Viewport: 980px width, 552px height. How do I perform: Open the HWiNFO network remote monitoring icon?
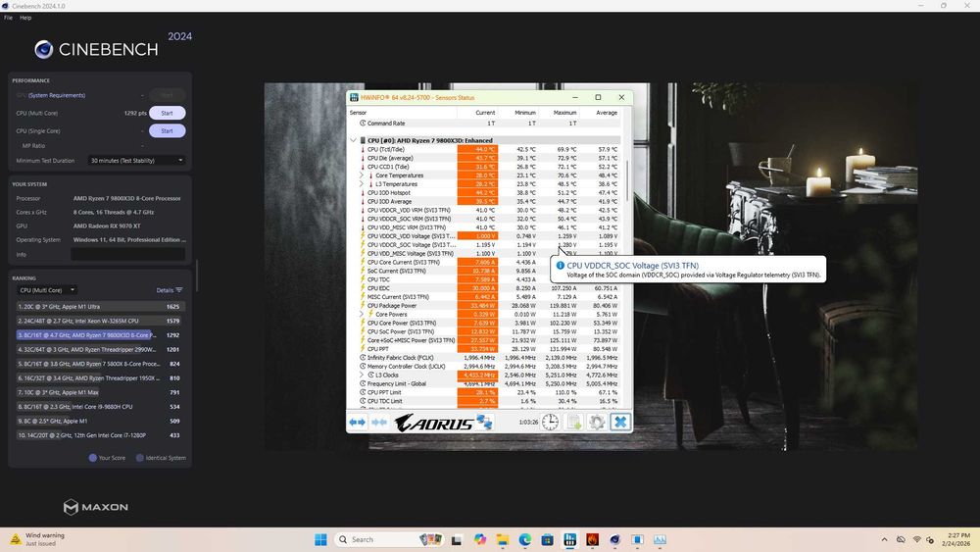click(484, 422)
